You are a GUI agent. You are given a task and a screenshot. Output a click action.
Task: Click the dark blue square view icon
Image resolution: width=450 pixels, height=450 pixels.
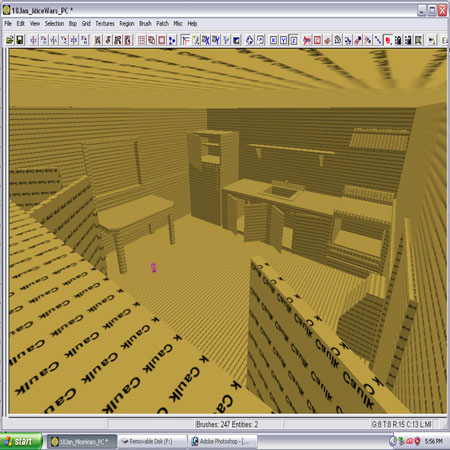[x=236, y=40]
